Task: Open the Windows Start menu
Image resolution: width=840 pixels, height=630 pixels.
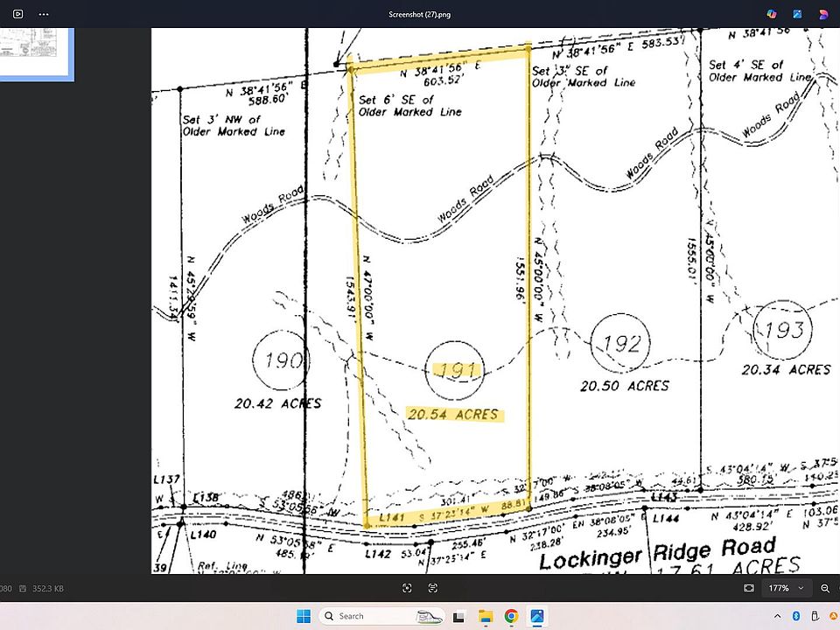Action: click(303, 616)
